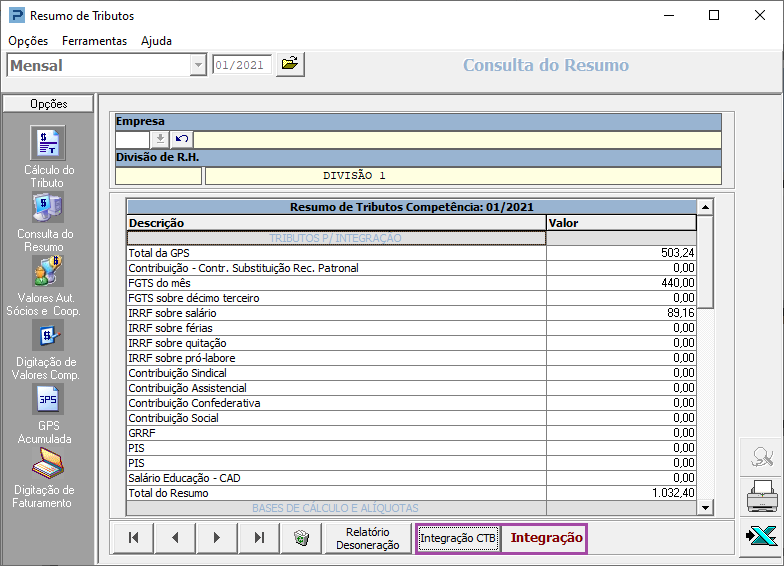Select the Salário Educação - CAD row

tap(411, 478)
